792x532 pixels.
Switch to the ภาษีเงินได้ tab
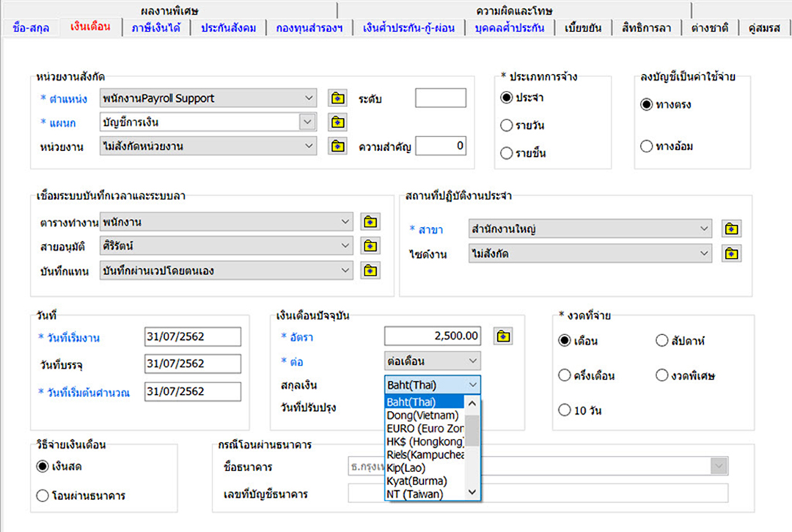(x=155, y=28)
